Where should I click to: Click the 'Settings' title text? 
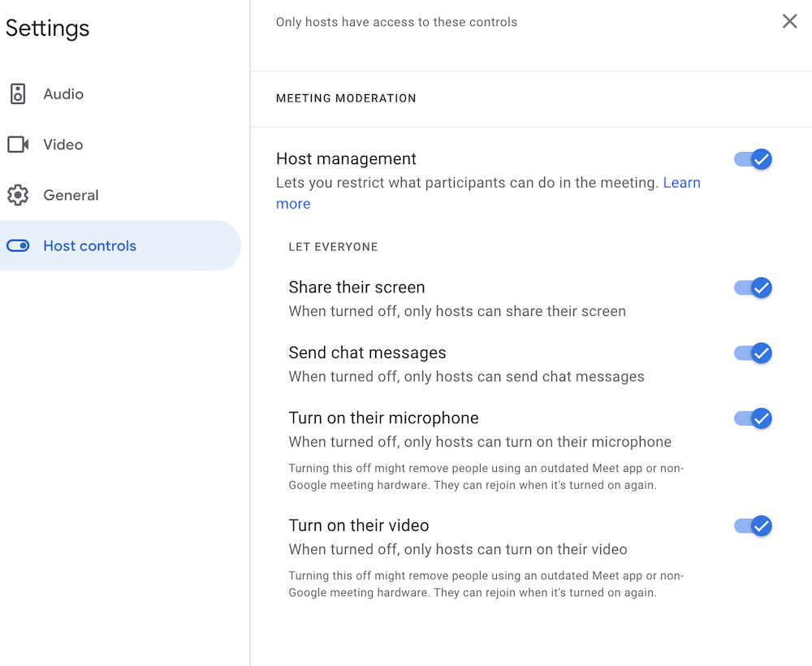[x=47, y=28]
